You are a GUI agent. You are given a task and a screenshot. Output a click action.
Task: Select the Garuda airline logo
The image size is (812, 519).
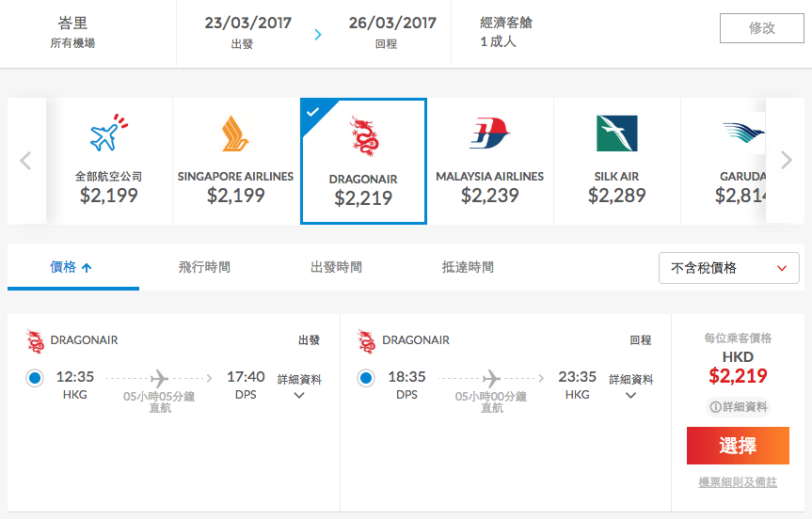(743, 133)
